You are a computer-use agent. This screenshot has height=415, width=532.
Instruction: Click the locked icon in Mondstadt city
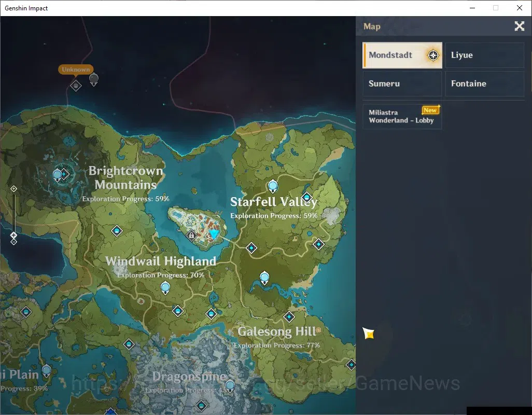(191, 235)
